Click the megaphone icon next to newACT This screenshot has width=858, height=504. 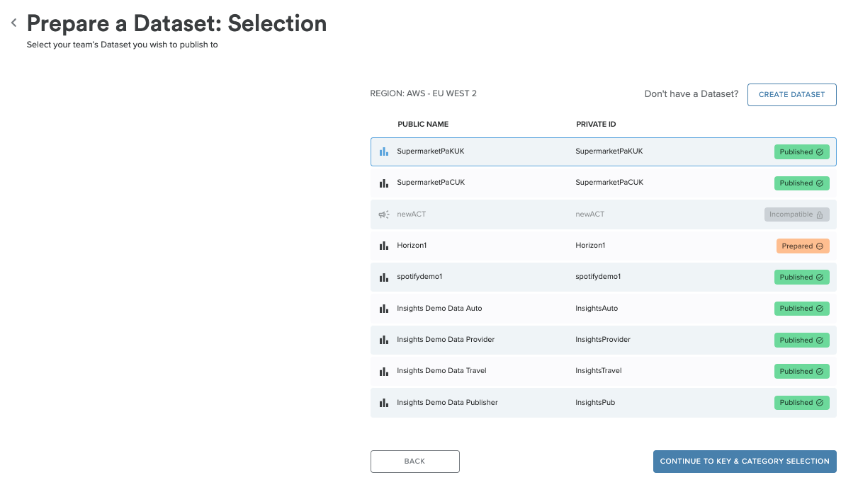[383, 214]
